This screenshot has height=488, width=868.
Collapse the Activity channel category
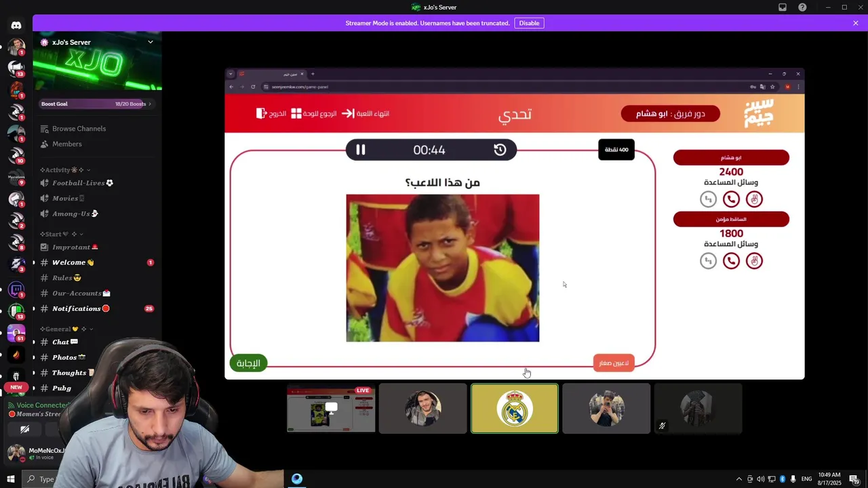pos(65,170)
